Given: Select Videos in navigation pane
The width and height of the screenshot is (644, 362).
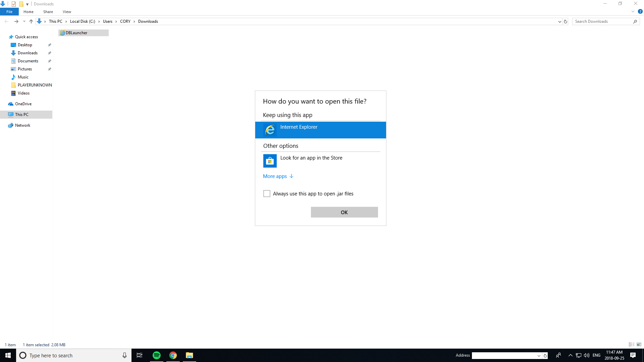Looking at the screenshot, I should pos(24,93).
